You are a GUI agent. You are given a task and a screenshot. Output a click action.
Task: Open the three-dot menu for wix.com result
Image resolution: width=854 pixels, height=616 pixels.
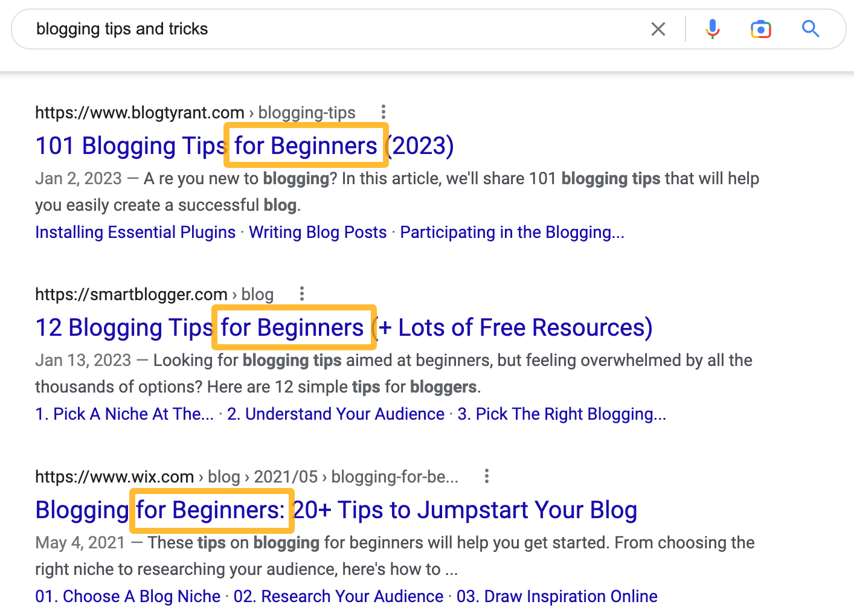pos(487,476)
